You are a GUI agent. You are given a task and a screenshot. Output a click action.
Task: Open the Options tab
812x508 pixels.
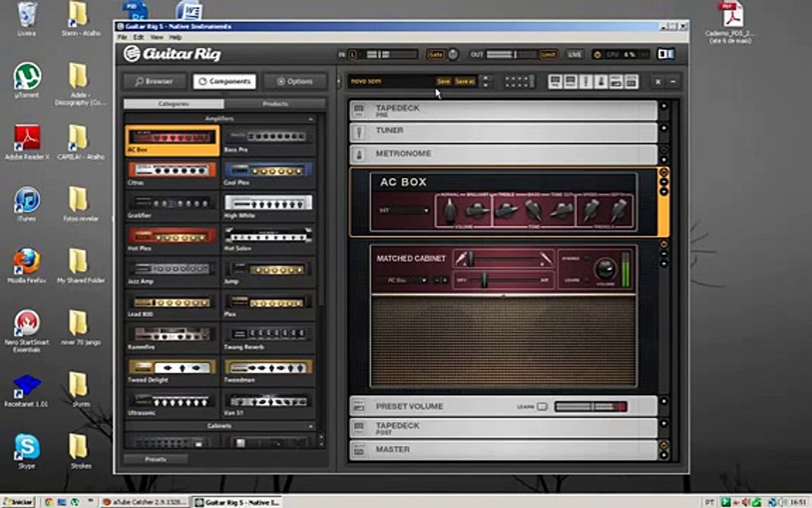(295, 81)
